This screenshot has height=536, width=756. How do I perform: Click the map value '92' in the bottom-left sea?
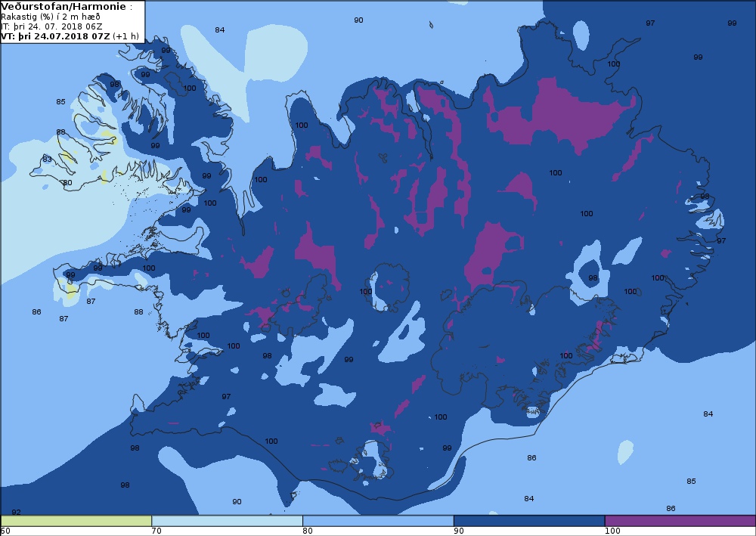pos(16,512)
